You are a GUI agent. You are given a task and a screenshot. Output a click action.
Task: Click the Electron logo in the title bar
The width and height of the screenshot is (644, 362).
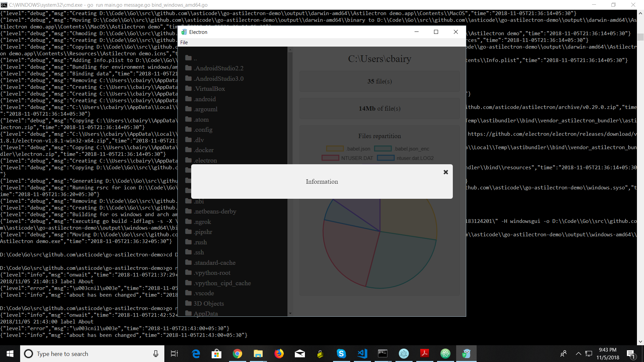click(x=184, y=32)
